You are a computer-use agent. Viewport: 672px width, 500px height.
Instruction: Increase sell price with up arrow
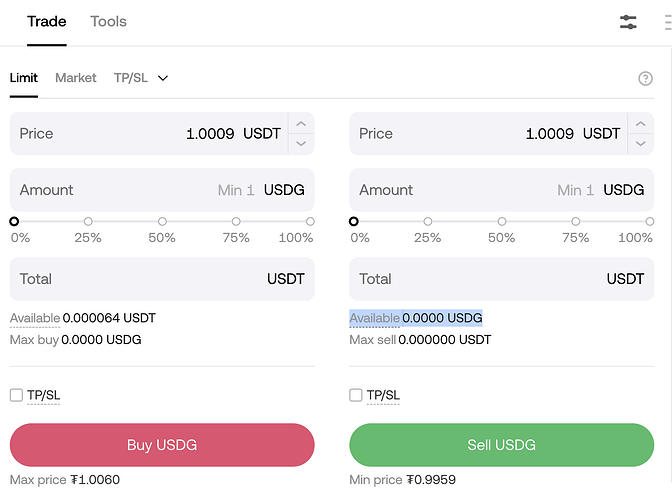pos(641,124)
